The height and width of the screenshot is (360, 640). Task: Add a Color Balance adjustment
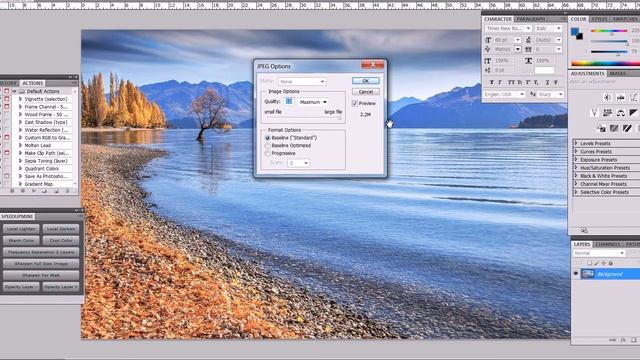coord(620,113)
